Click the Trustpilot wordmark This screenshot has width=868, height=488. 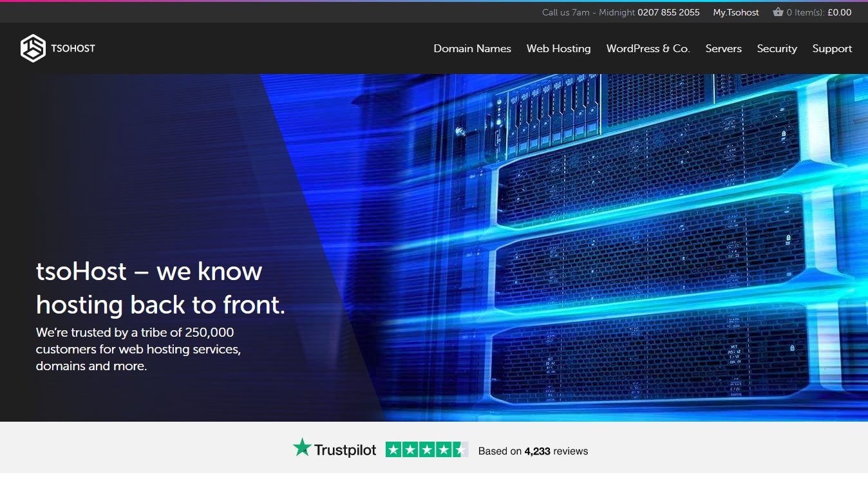pos(345,450)
